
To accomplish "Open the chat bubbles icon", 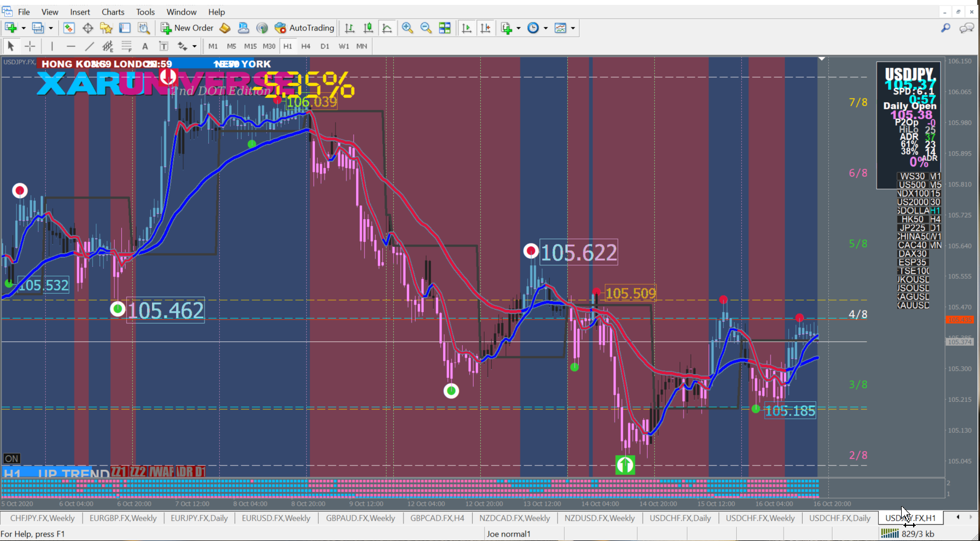I will (966, 28).
